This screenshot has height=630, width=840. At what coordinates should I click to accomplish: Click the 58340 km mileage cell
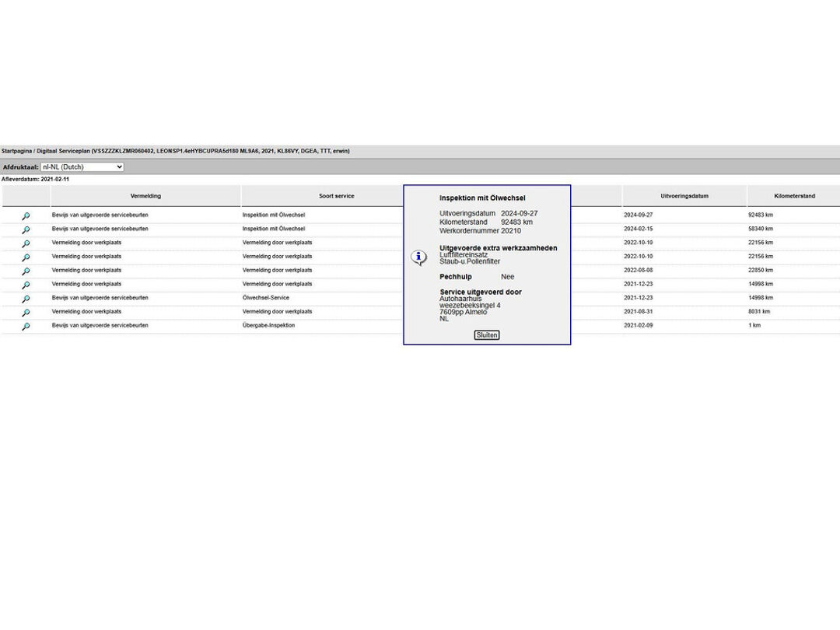(761, 229)
